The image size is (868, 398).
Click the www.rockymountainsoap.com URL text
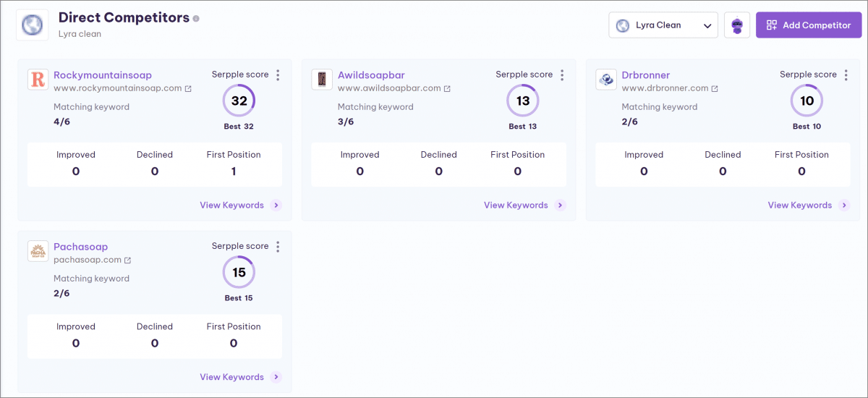[117, 88]
